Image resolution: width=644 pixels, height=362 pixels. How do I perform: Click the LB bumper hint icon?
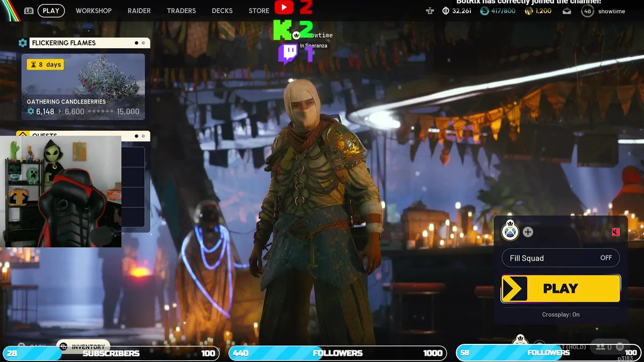pos(29,11)
